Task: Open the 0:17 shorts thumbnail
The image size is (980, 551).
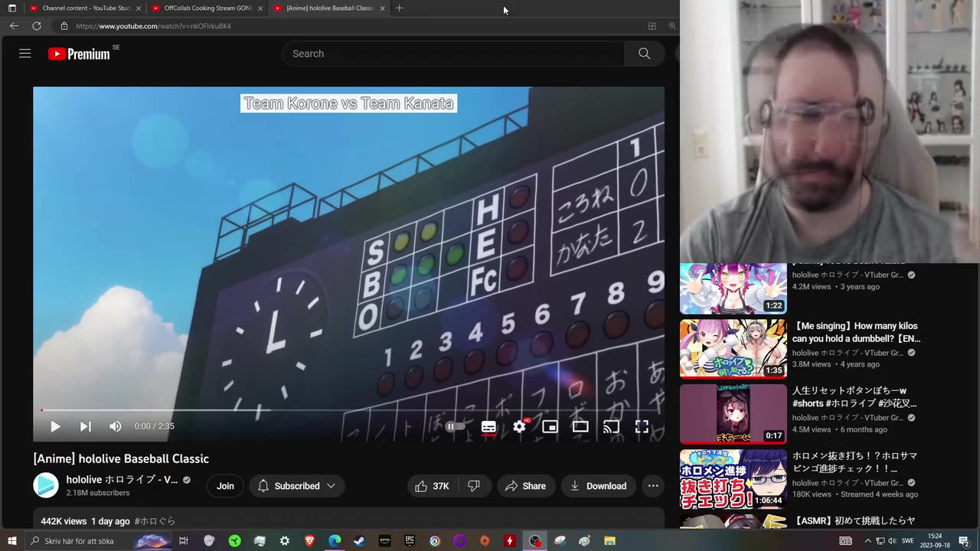Action: tap(733, 413)
